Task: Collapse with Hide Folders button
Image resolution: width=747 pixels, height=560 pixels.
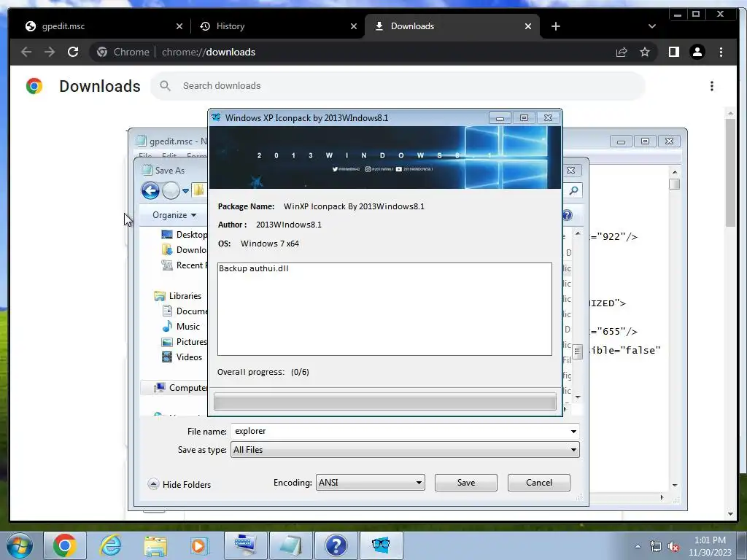Action: click(179, 484)
